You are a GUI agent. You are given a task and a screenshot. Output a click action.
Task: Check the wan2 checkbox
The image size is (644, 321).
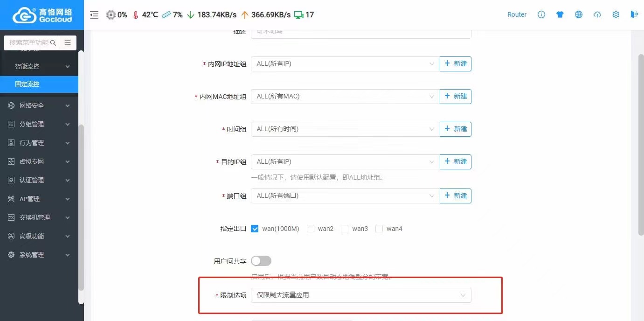click(311, 229)
